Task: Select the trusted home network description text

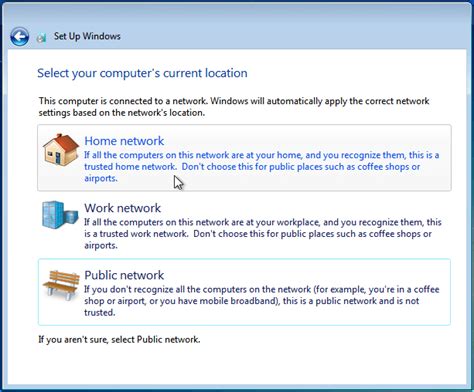Action: [x=262, y=167]
